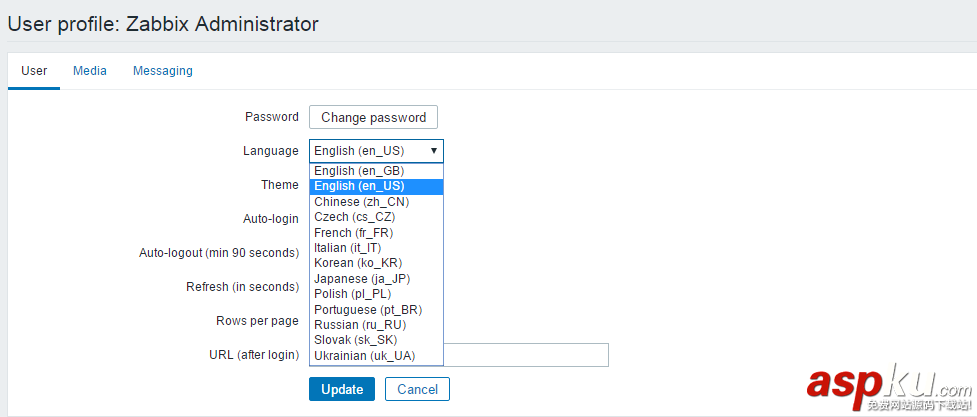Viewport: 977px width, 417px height.
Task: Select Chinese (zh_CN) language option
Action: click(362, 202)
